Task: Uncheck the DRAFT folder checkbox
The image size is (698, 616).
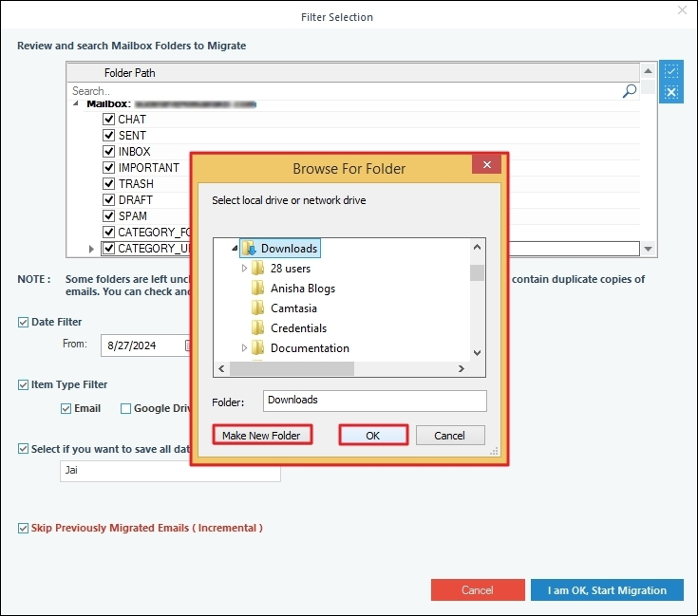Action: coord(108,199)
